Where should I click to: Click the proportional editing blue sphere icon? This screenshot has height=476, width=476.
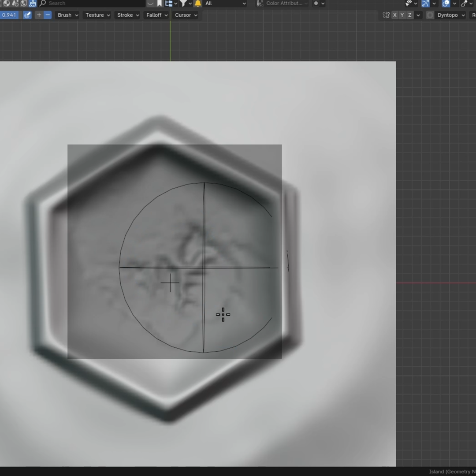(x=445, y=4)
